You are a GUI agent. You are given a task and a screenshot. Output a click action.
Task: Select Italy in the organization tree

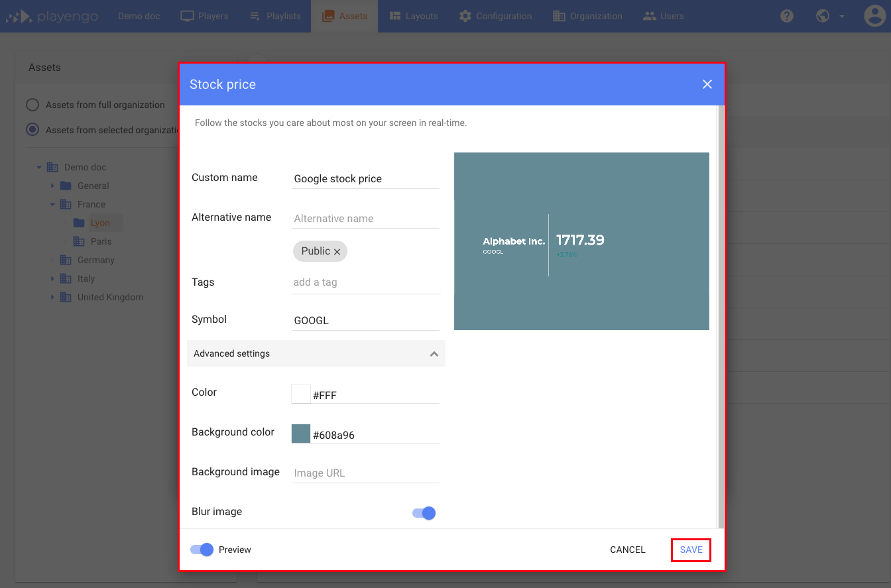(x=86, y=278)
